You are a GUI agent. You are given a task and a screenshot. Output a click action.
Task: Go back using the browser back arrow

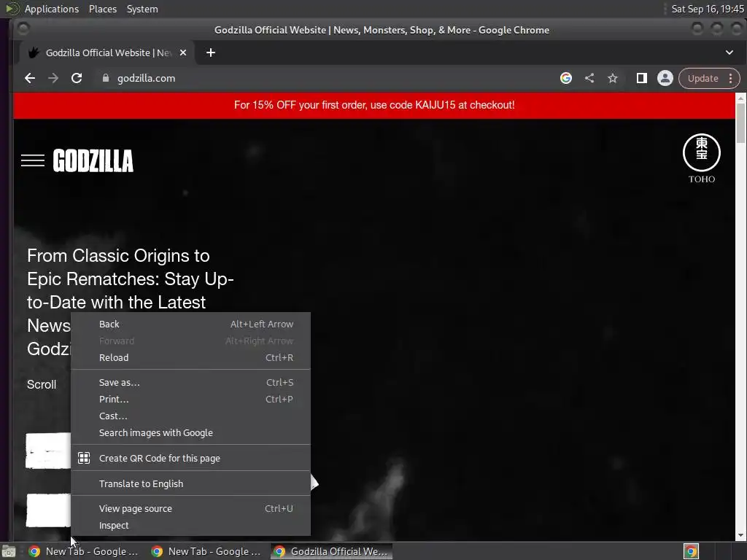(30, 78)
